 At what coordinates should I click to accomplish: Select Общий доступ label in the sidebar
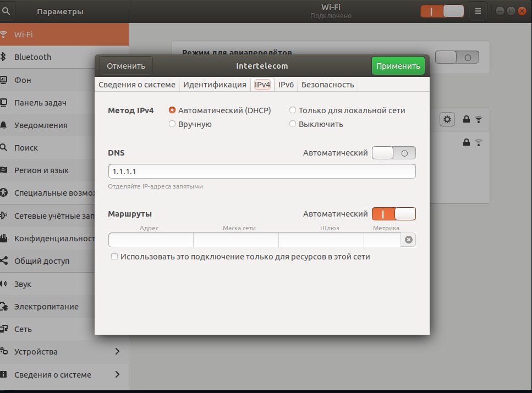[x=42, y=261]
